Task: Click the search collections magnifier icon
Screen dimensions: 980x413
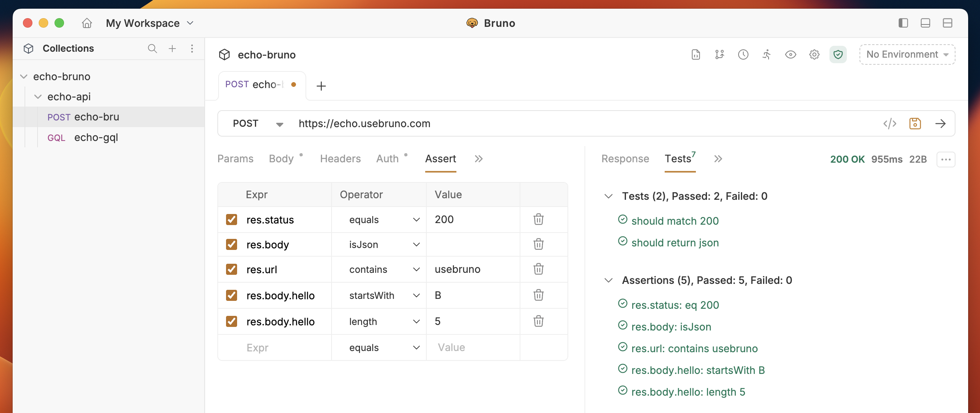Action: (152, 49)
